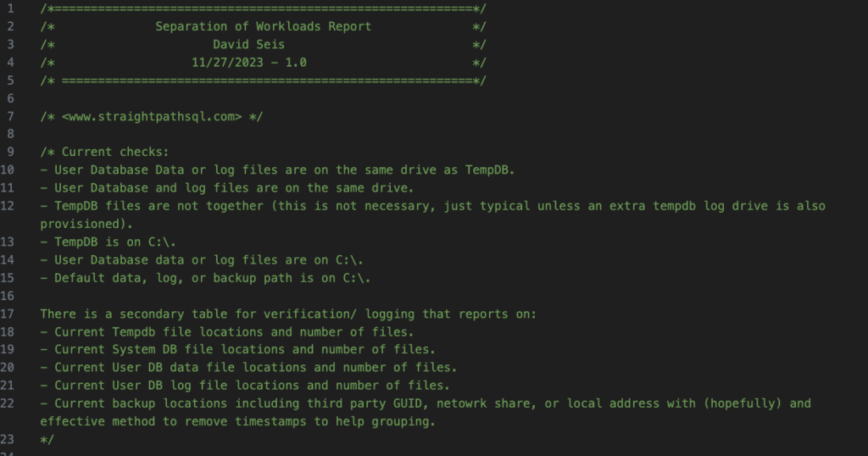The image size is (868, 456).
Task: Click line number 5 in the gutter
Action: [x=10, y=81]
